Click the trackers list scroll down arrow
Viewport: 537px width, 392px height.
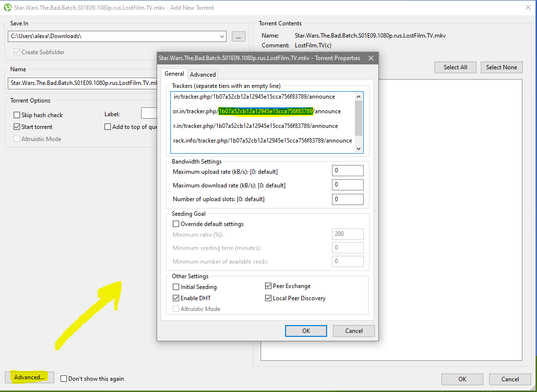point(359,148)
